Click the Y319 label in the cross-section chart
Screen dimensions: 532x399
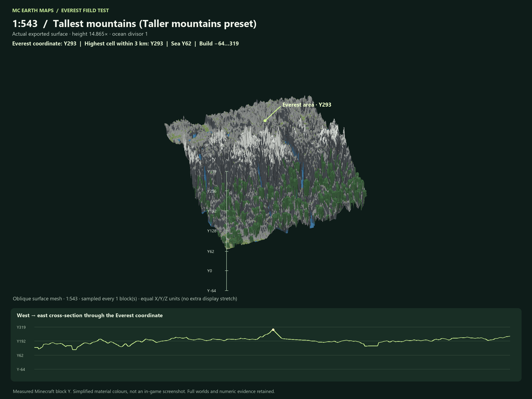pyautogui.click(x=21, y=327)
